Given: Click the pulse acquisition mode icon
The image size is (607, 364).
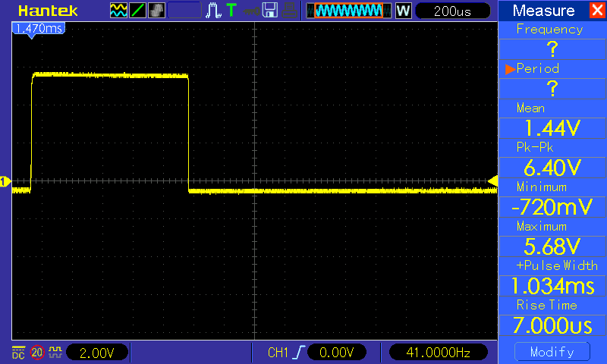Looking at the screenshot, I should click(x=214, y=11).
